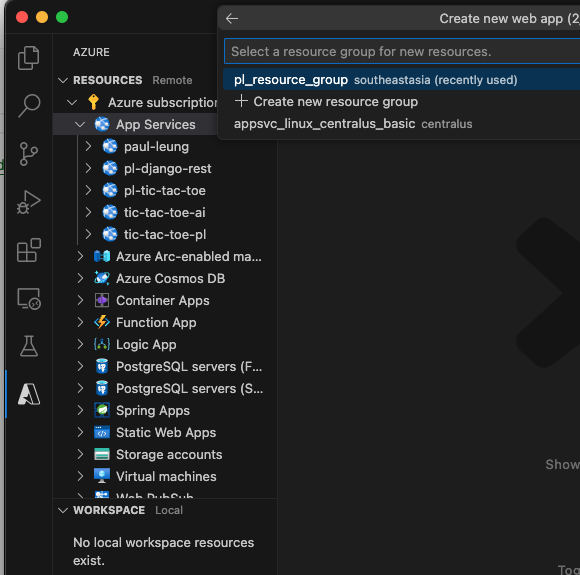580x575 pixels.
Task: Expand the pl-django-rest app node
Action: coord(88,168)
